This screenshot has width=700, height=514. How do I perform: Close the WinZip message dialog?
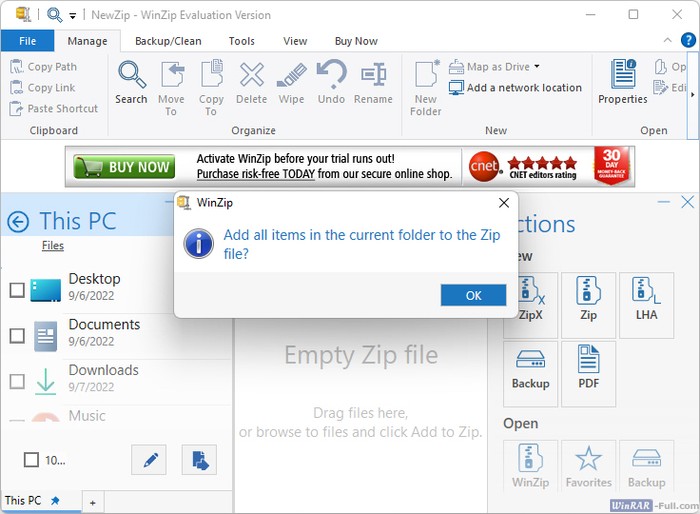pos(504,203)
